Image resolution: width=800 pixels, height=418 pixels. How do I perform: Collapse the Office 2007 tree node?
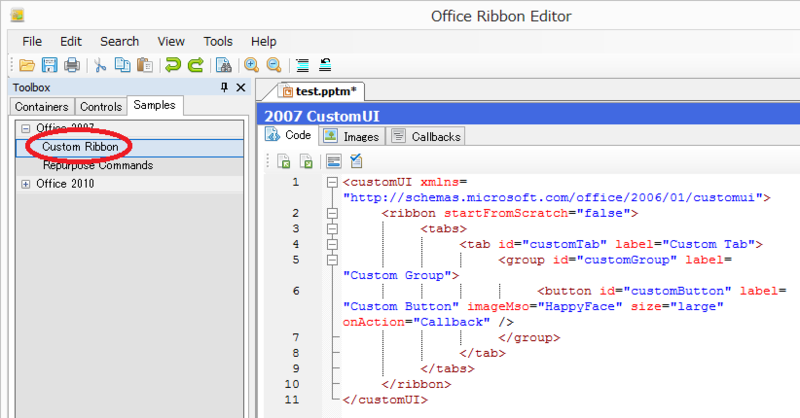[x=26, y=128]
